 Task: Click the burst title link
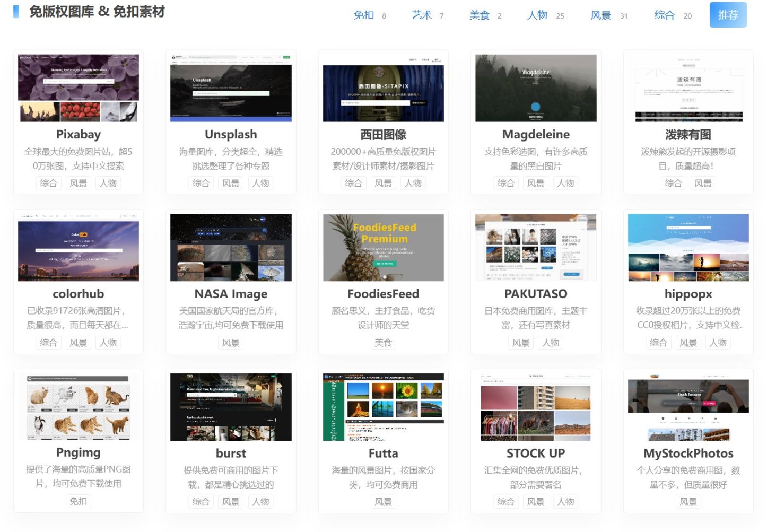[231, 453]
